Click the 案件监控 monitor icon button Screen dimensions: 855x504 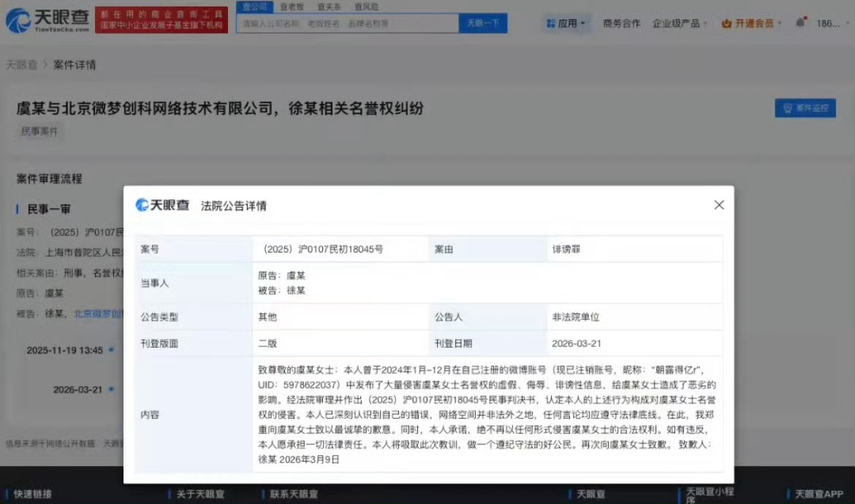805,107
